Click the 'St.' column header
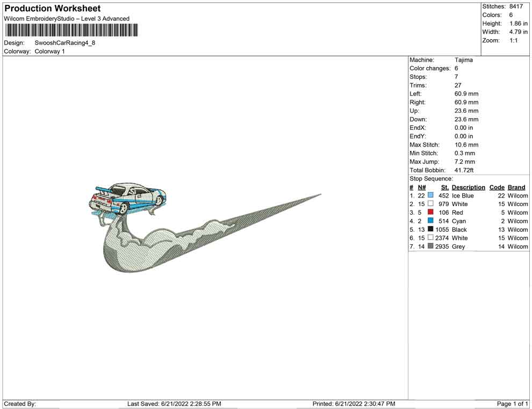Screen dimensions: 532x409 point(445,187)
